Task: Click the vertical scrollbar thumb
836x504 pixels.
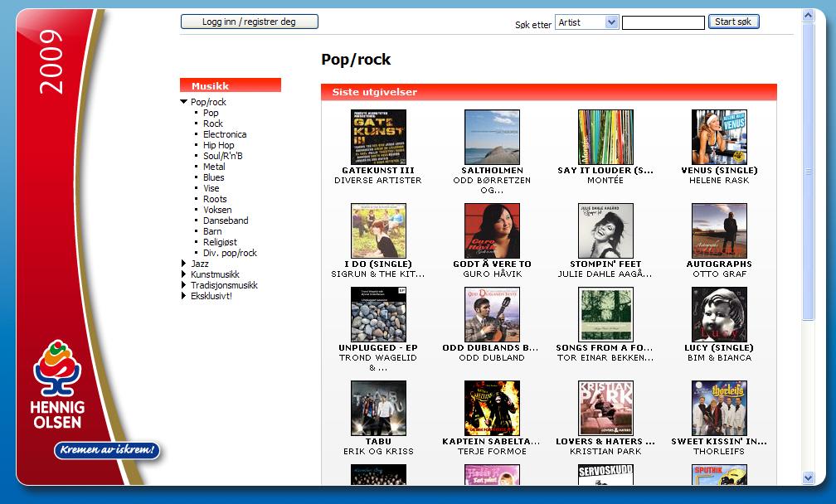Action: point(809,172)
